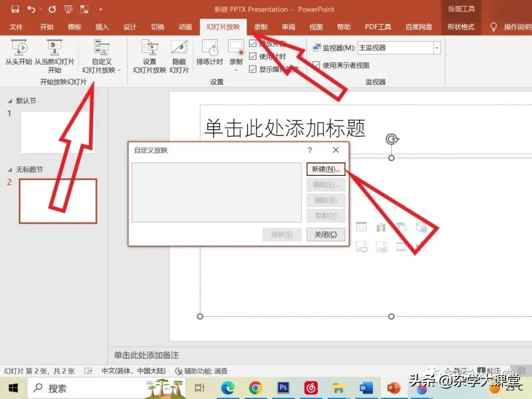Insert a chart via the placeholder chart icon
This screenshot has height=399, width=532.
(x=382, y=226)
